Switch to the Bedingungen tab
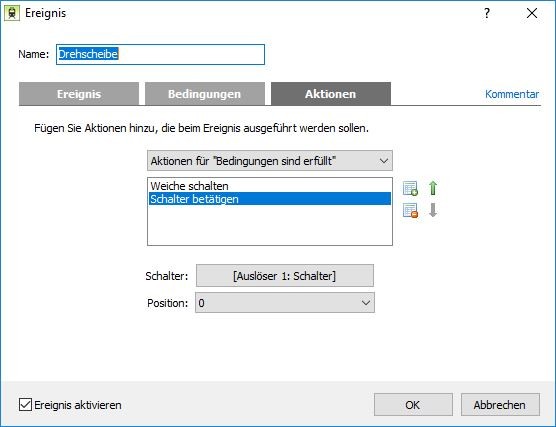Image resolution: width=556 pixels, height=427 pixels. click(x=205, y=94)
